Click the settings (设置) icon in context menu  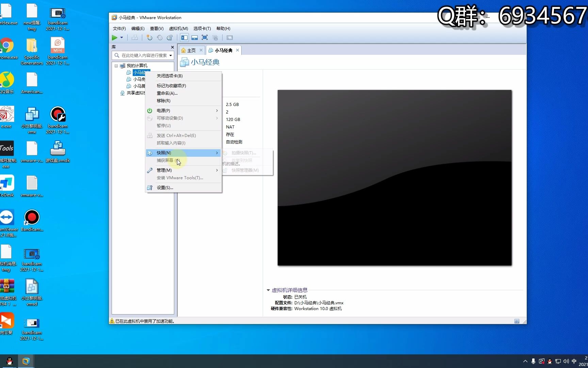click(x=150, y=188)
